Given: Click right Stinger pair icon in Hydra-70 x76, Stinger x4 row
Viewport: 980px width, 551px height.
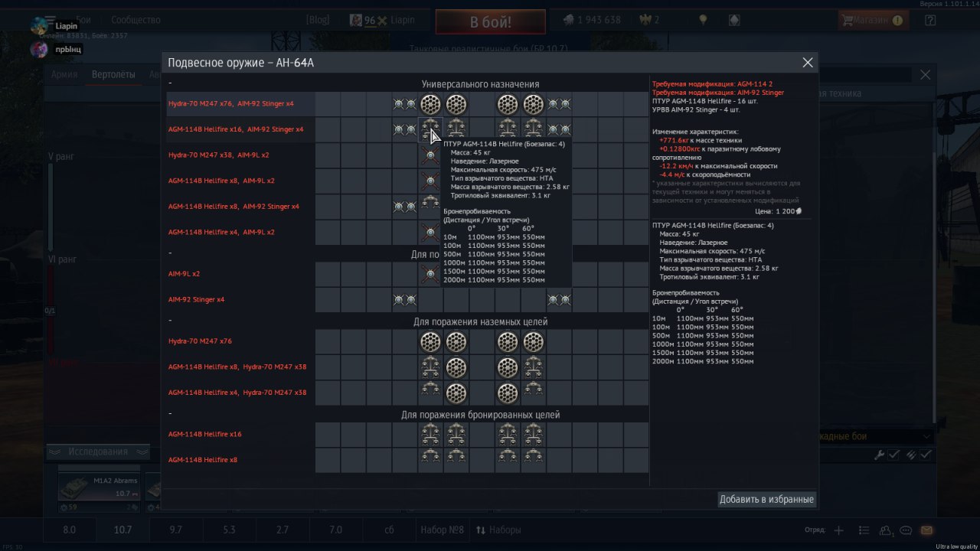Looking at the screenshot, I should tap(559, 103).
